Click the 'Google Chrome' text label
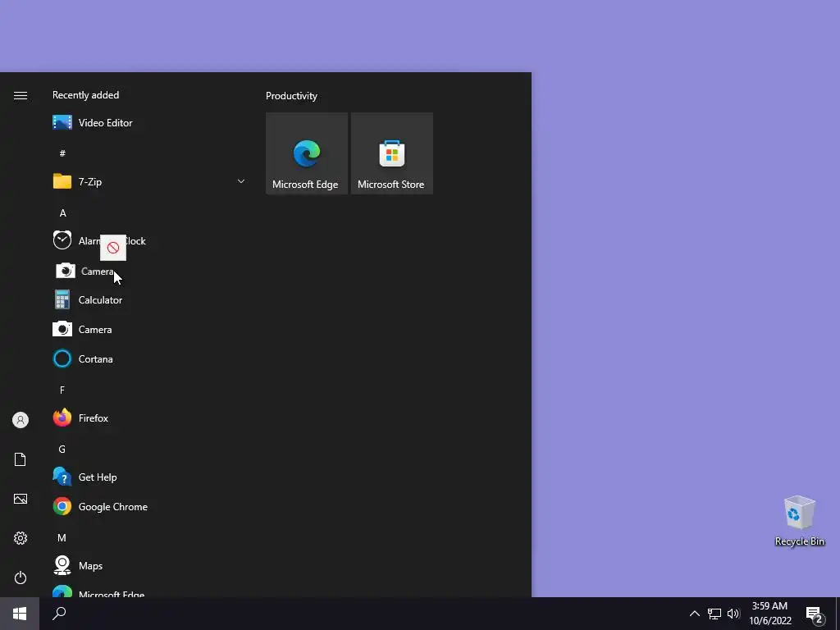 tap(113, 507)
